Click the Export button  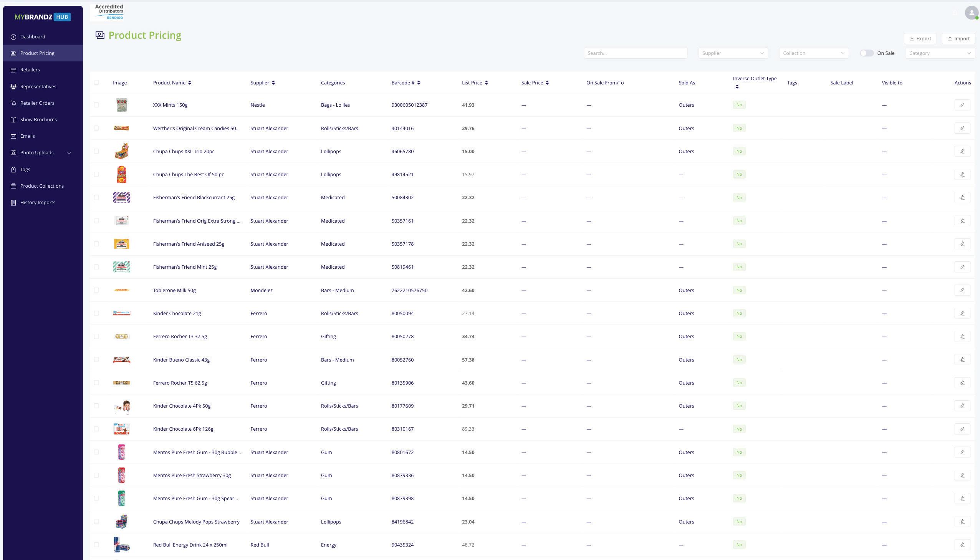920,38
